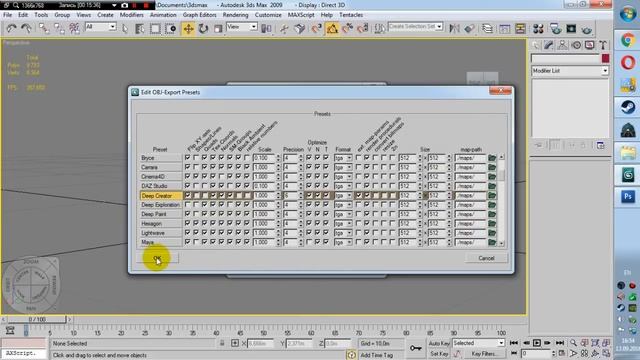Activate the Select and Scale tool
This screenshot has height=360, width=640.
pyautogui.click(x=218, y=29)
